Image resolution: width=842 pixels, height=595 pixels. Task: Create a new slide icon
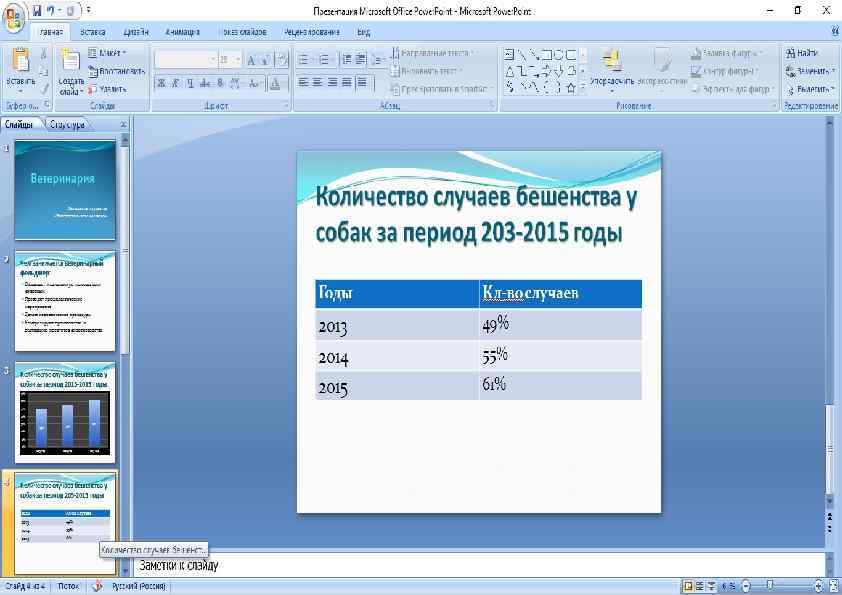point(70,61)
